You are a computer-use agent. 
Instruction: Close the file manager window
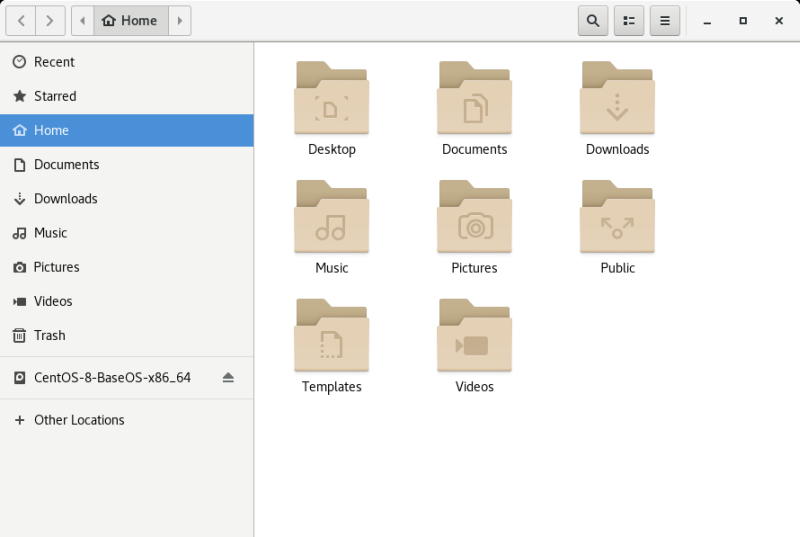coord(779,21)
